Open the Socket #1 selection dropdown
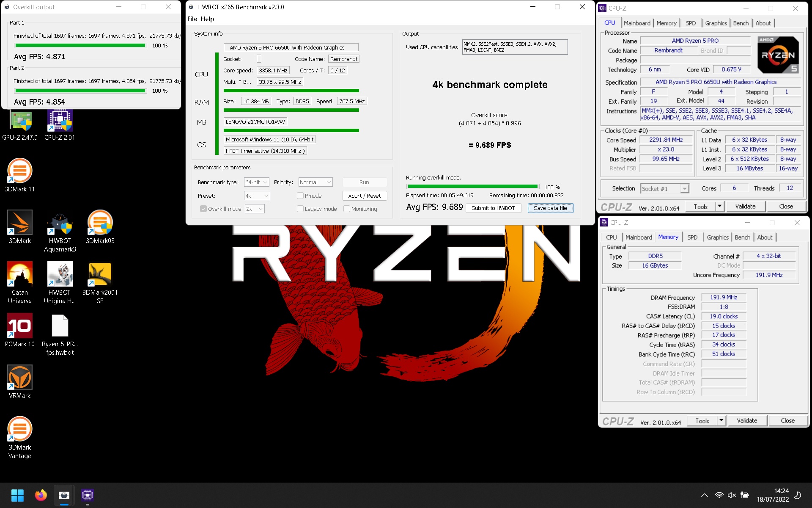 click(x=665, y=189)
